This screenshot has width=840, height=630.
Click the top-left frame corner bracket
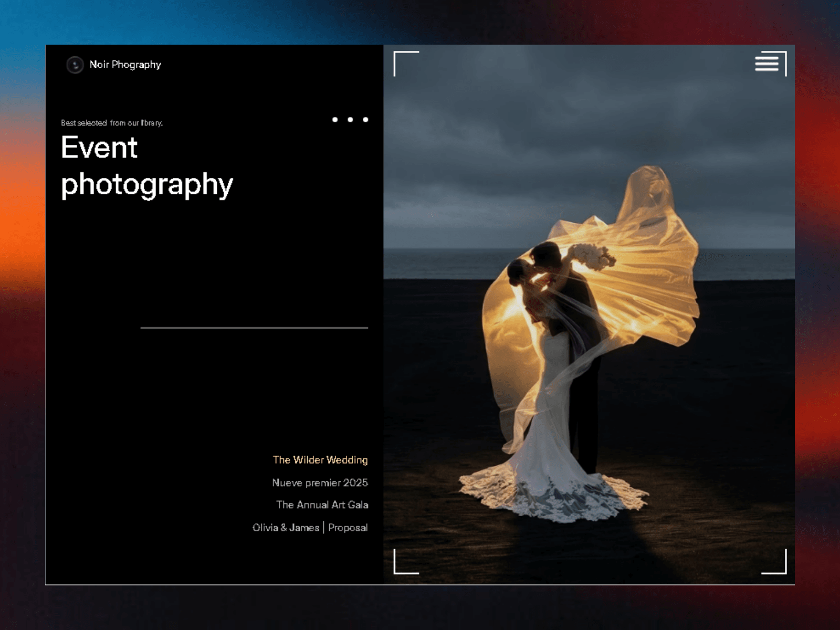pyautogui.click(x=406, y=64)
